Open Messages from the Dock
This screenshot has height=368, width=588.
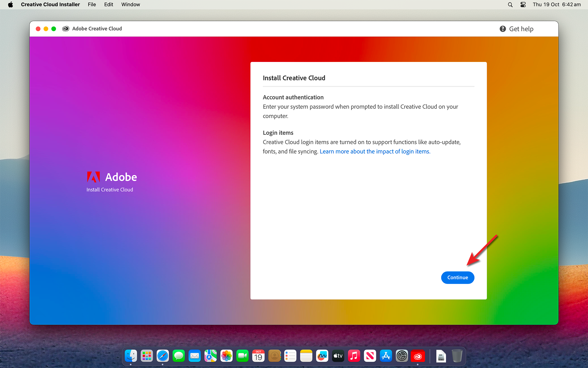click(x=179, y=356)
